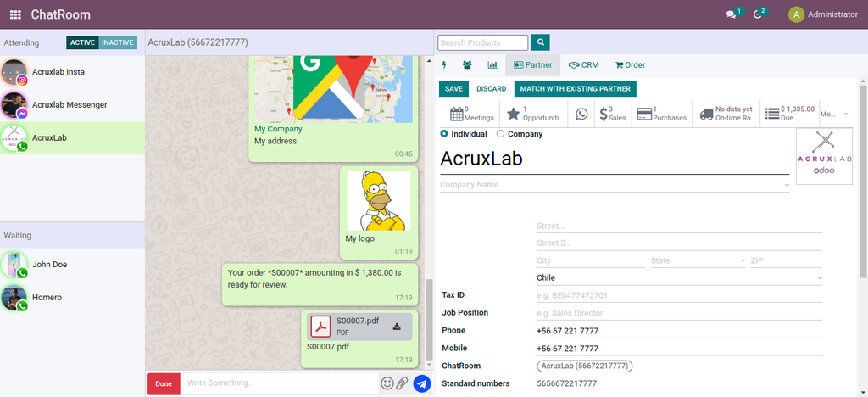
Task: Click the Tax ID input field
Action: coord(679,296)
